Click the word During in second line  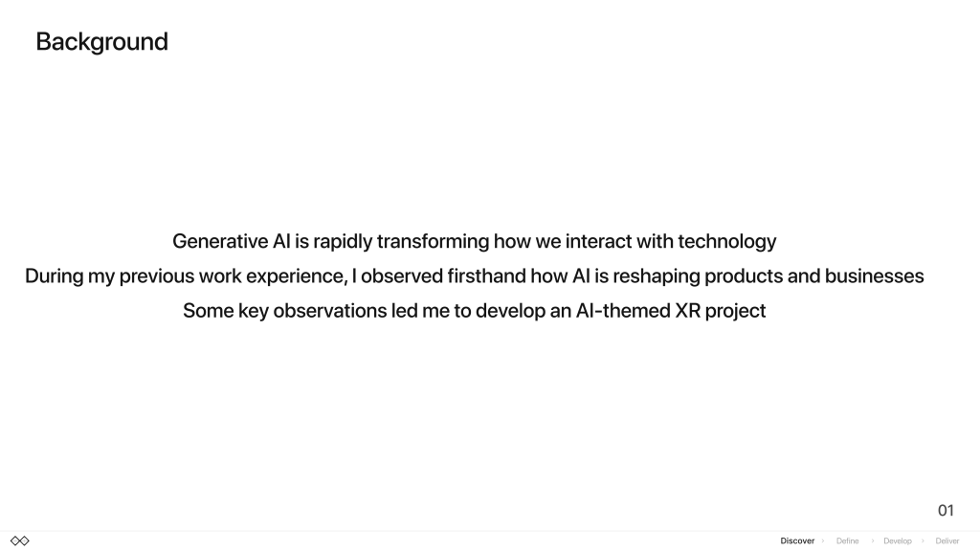54,276
